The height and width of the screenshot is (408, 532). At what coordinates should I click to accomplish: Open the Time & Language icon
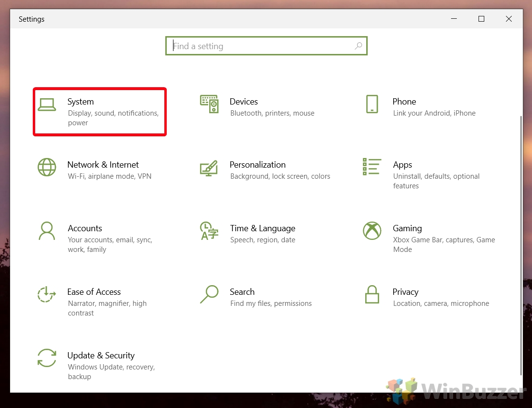click(209, 231)
